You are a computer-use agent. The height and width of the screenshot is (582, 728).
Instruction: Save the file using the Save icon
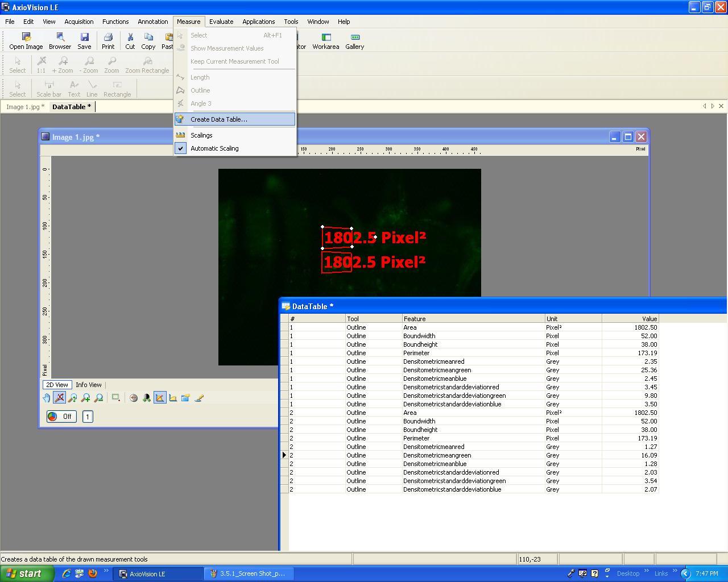tap(84, 41)
